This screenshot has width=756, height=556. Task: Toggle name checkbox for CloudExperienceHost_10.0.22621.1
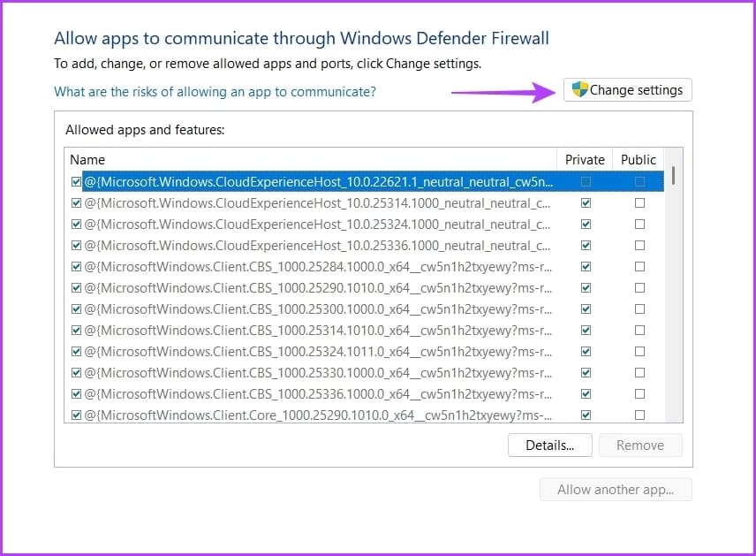(x=76, y=181)
